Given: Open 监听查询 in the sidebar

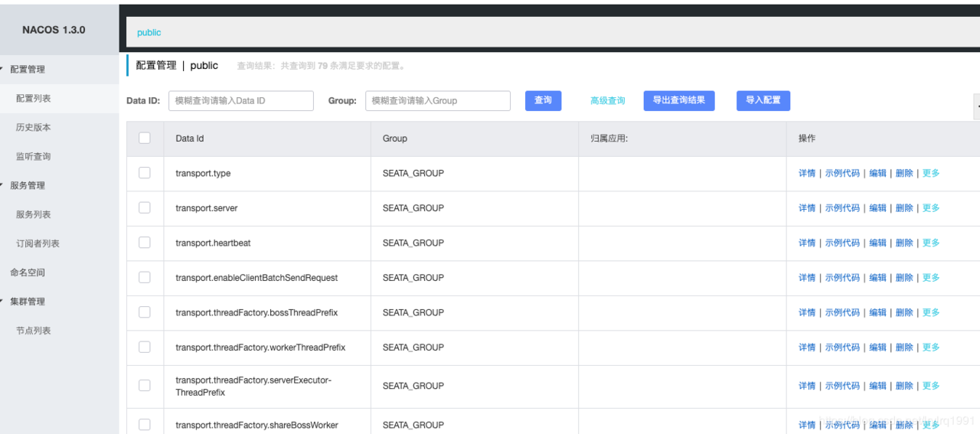Looking at the screenshot, I should pyautogui.click(x=34, y=157).
